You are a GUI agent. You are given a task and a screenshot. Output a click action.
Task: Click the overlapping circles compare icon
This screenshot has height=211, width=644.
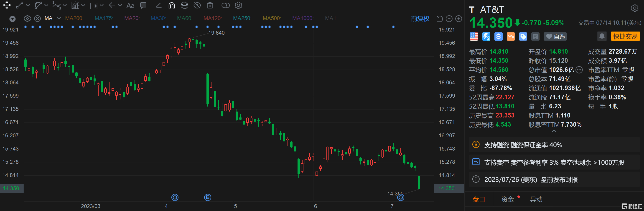point(226,5)
